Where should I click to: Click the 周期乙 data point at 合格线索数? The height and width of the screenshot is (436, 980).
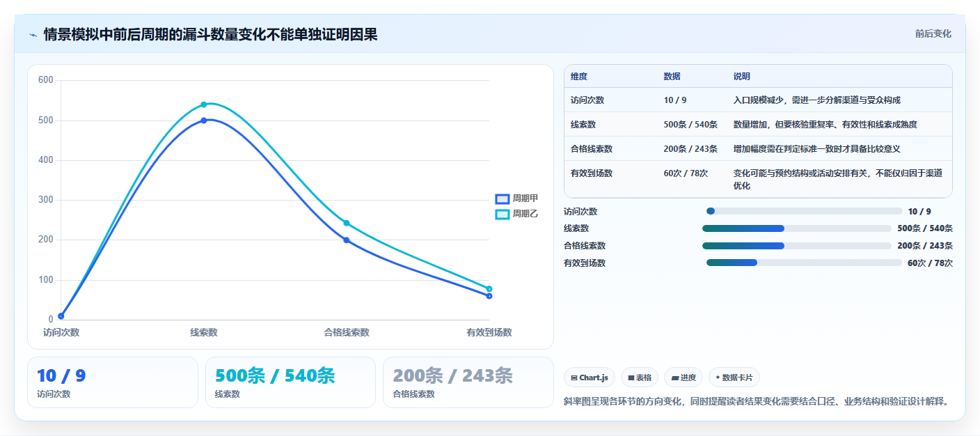click(x=347, y=223)
